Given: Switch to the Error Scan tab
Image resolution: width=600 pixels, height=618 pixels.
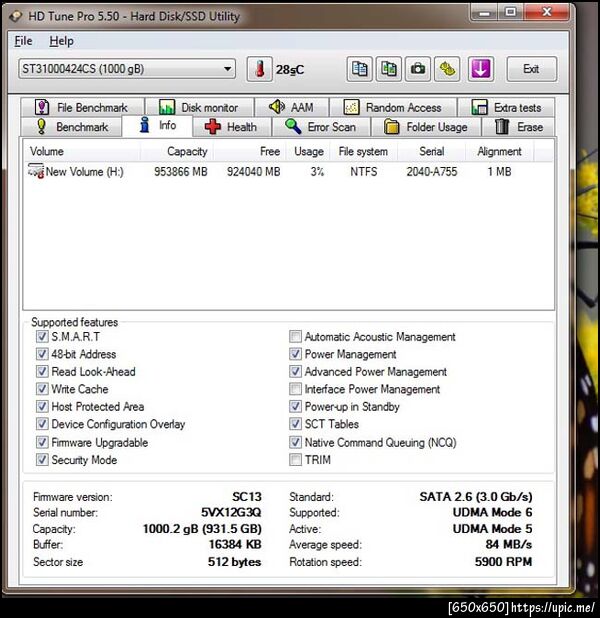Looking at the screenshot, I should 321,127.
